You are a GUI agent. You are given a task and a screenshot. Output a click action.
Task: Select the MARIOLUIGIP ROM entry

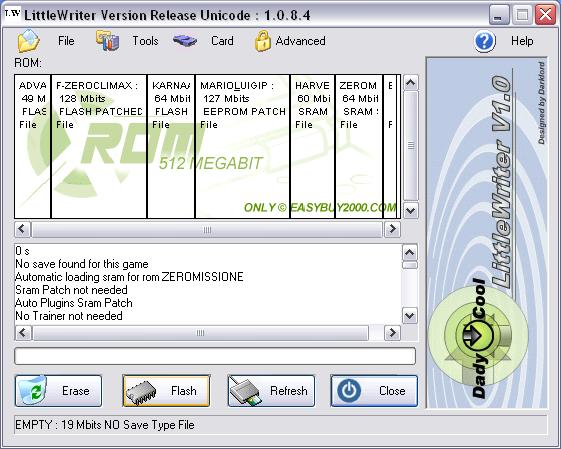coord(243,146)
